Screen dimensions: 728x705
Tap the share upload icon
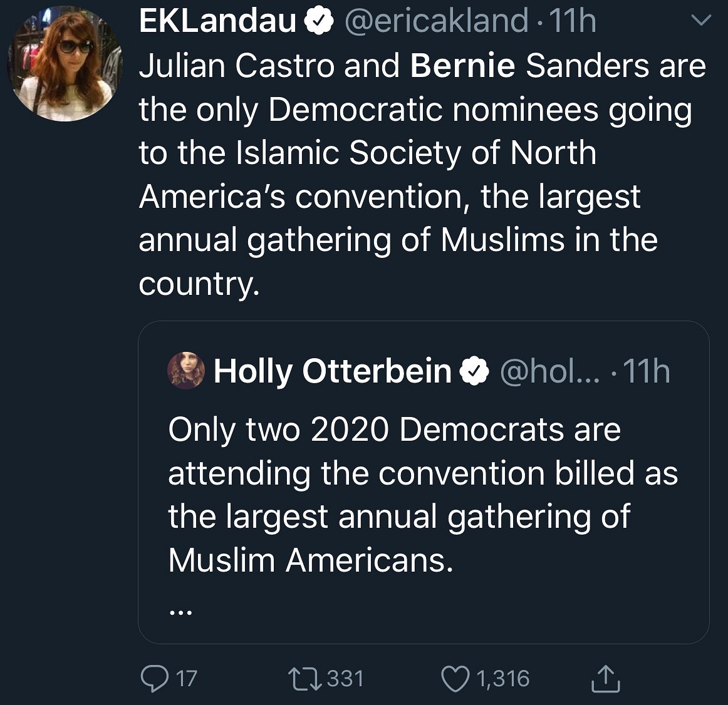(x=606, y=679)
